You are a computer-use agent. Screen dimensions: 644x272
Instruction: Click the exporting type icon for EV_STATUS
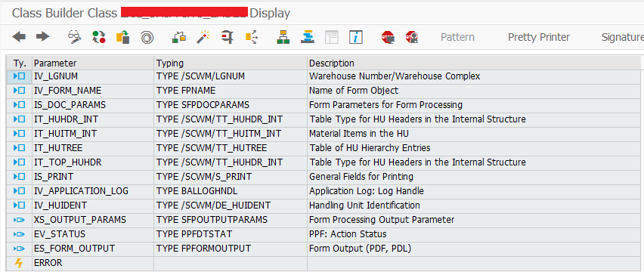click(x=20, y=234)
